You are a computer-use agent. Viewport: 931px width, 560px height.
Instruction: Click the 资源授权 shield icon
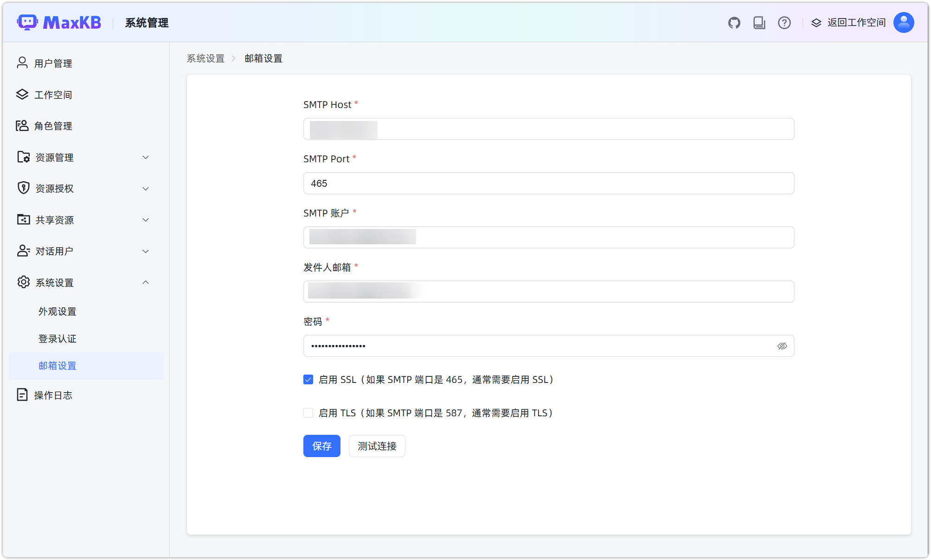click(x=22, y=188)
